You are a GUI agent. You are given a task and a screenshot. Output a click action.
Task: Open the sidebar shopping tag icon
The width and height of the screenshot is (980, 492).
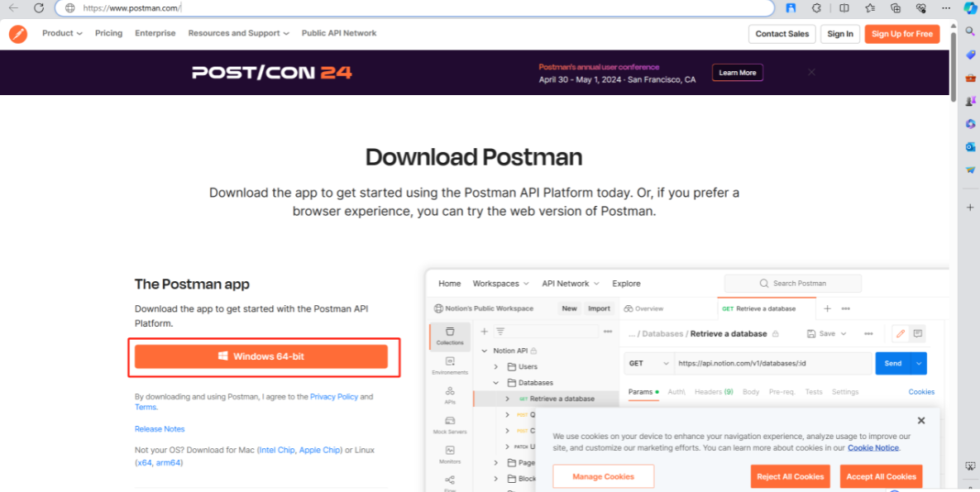[970, 55]
